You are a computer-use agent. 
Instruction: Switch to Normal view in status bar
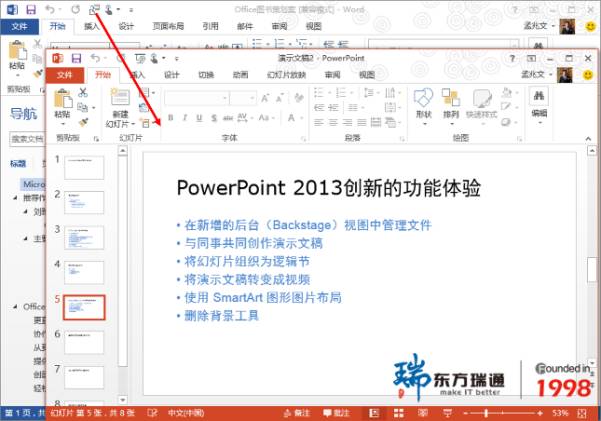coord(374,413)
